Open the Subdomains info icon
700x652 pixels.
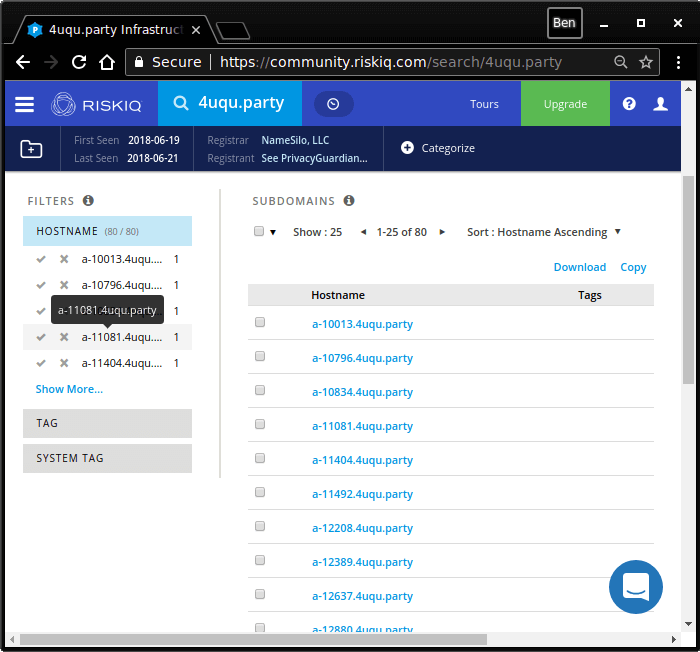click(349, 201)
